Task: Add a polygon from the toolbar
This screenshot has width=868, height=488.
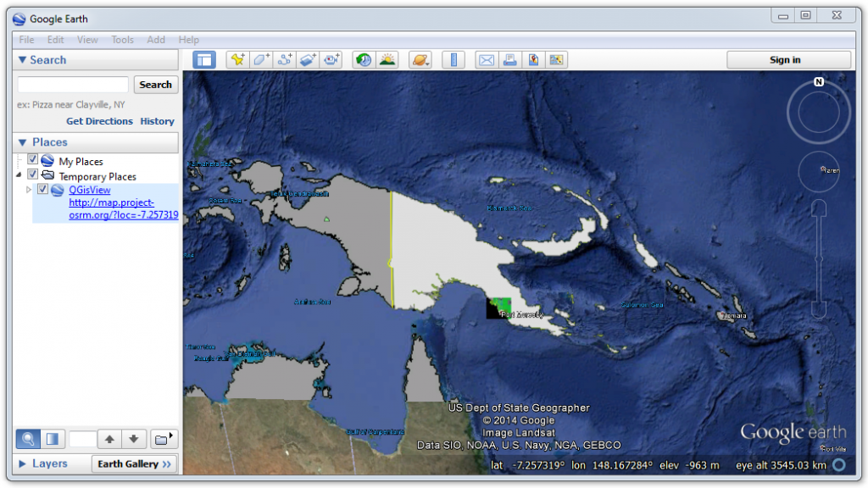Action: coord(261,60)
